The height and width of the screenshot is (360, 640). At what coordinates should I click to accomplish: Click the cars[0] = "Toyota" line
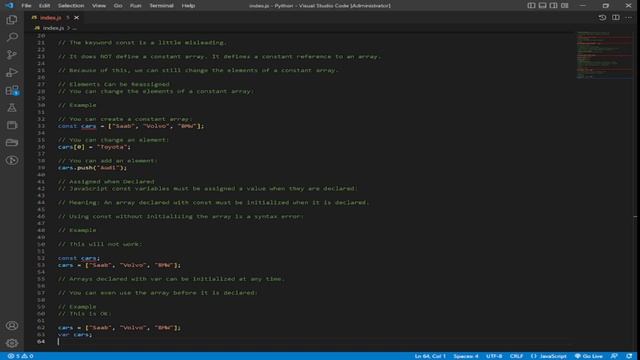coord(94,147)
